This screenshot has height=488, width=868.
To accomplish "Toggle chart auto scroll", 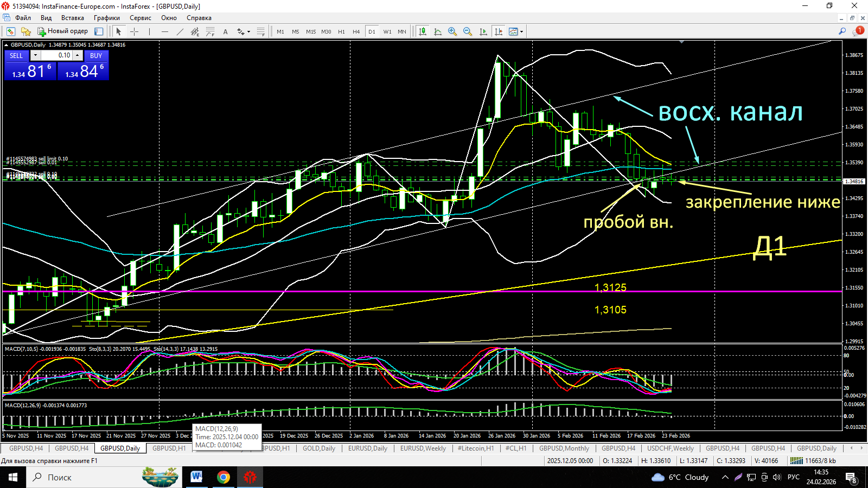I will pos(483,31).
